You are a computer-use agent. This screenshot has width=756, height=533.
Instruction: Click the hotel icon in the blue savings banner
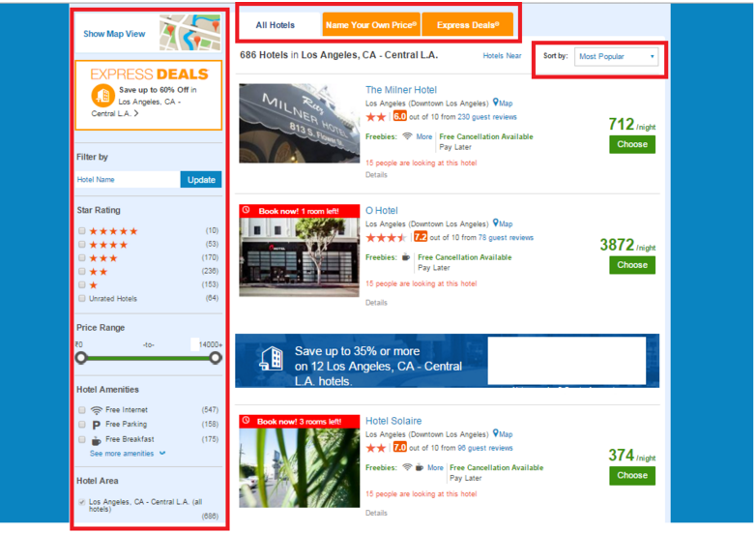[271, 359]
